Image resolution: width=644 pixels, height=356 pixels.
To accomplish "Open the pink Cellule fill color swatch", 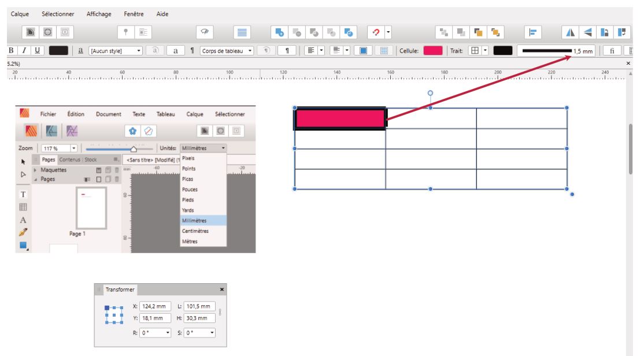I will pyautogui.click(x=433, y=50).
